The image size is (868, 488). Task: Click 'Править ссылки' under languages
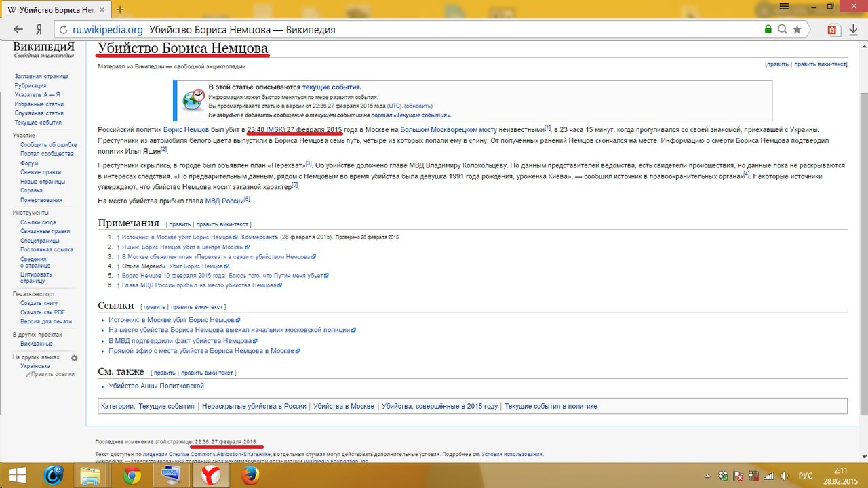53,374
